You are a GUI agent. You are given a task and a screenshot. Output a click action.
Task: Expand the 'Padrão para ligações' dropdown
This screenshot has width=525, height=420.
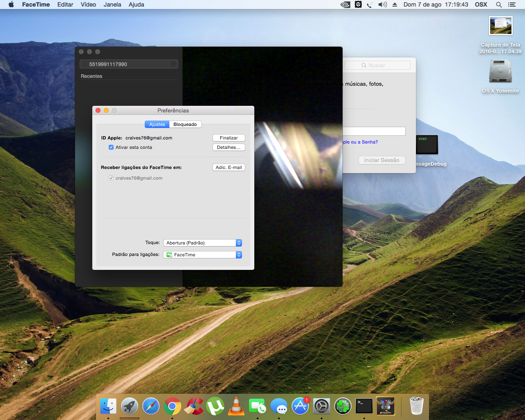(x=203, y=255)
